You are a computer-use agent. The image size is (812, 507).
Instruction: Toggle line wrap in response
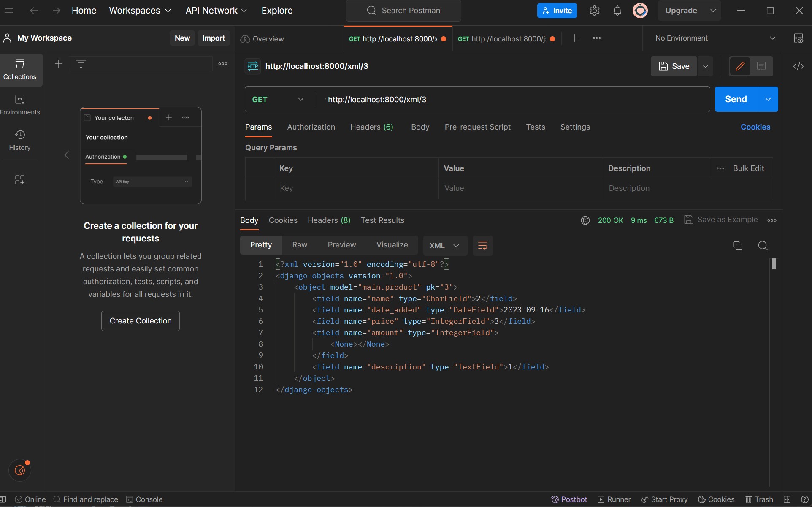tap(482, 246)
